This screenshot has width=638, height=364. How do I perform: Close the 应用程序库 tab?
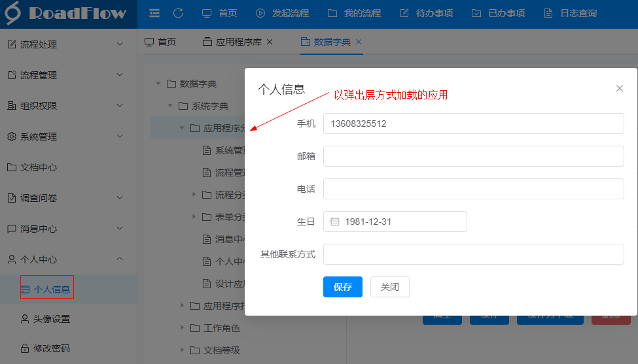[270, 42]
